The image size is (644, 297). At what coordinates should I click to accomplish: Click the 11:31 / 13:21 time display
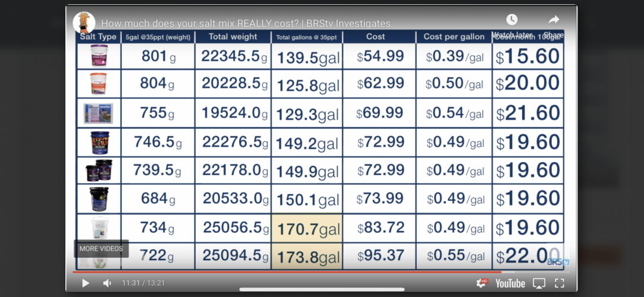pos(143,283)
